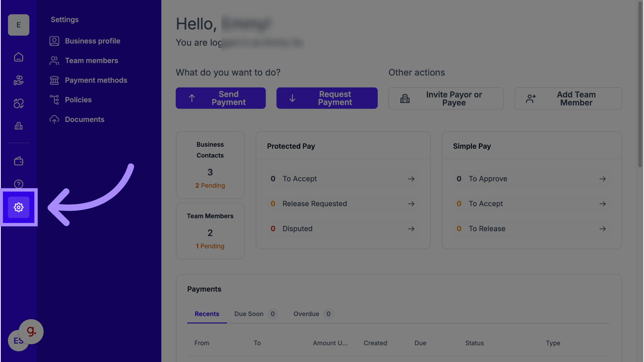Open the coin exchange sidebar icon
Image resolution: width=644 pixels, height=362 pixels.
coord(18,103)
